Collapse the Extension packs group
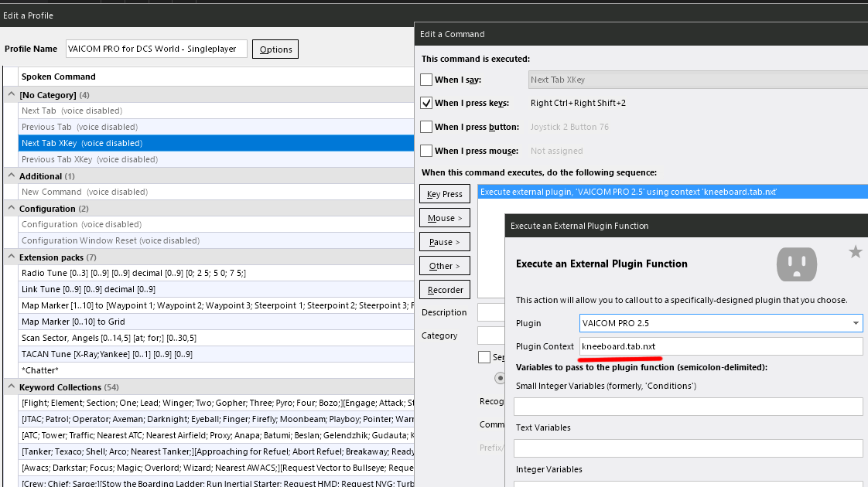Viewport: 868px width, 487px height. coord(11,257)
